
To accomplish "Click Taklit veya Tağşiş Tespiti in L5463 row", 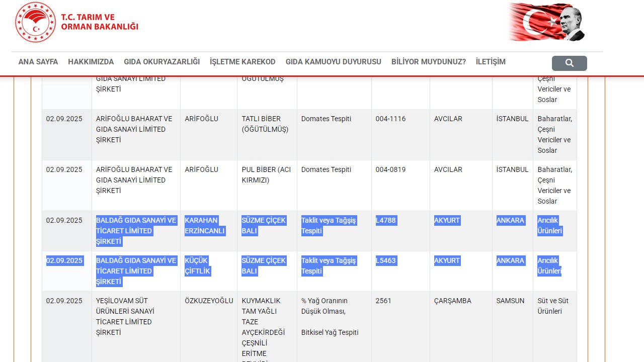I will pyautogui.click(x=329, y=266).
